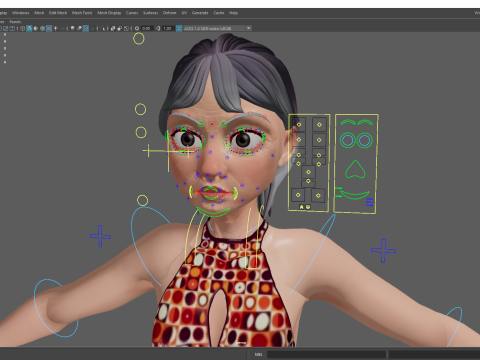Screen dimensions: 480x360
Task: Open the Mesh Display menu
Action: coord(109,13)
